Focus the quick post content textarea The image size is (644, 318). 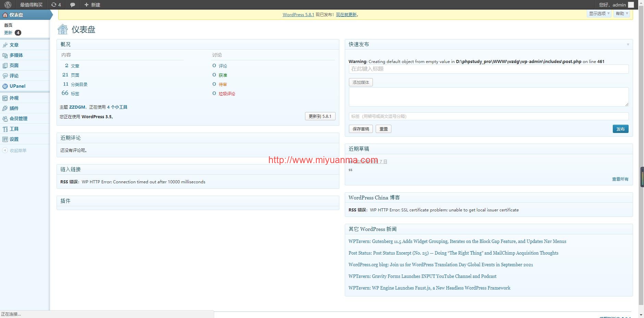coord(489,97)
